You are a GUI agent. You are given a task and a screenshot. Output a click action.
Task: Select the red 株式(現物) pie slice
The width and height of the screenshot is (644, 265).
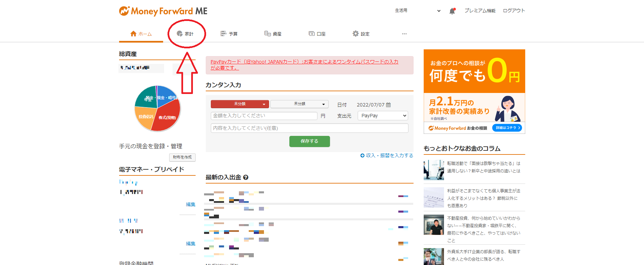pos(168,115)
